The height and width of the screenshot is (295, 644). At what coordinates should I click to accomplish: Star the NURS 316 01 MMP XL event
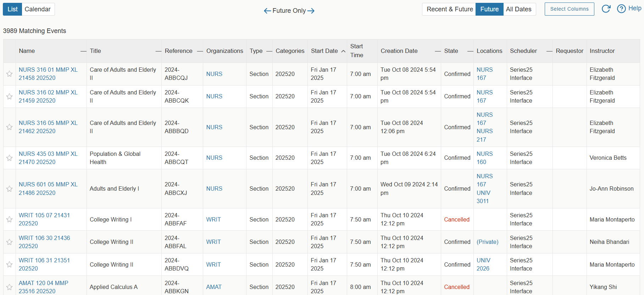pyautogui.click(x=10, y=74)
